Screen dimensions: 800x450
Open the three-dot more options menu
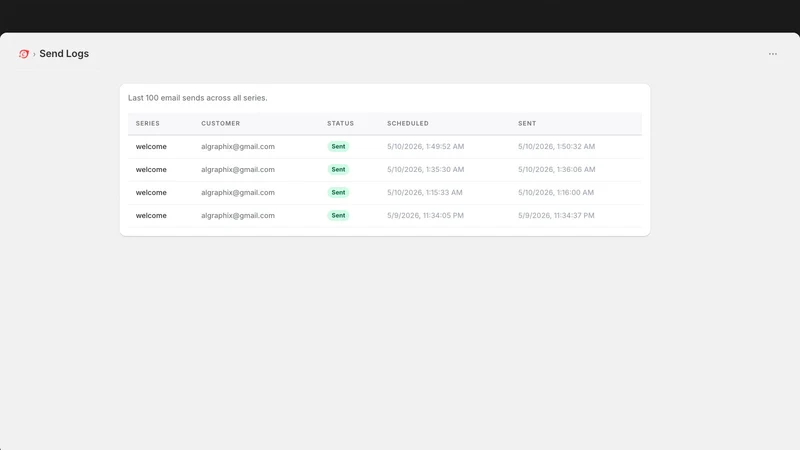click(x=772, y=54)
